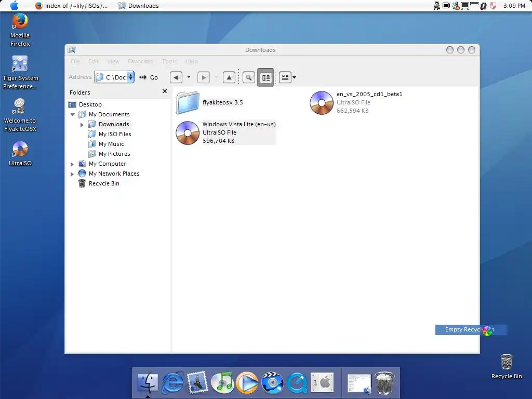Select My Music folder
This screenshot has width=532, height=399.
click(x=111, y=144)
